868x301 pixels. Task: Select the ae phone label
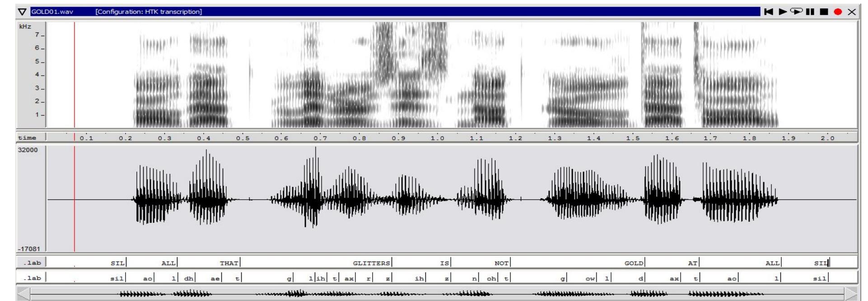pyautogui.click(x=215, y=278)
